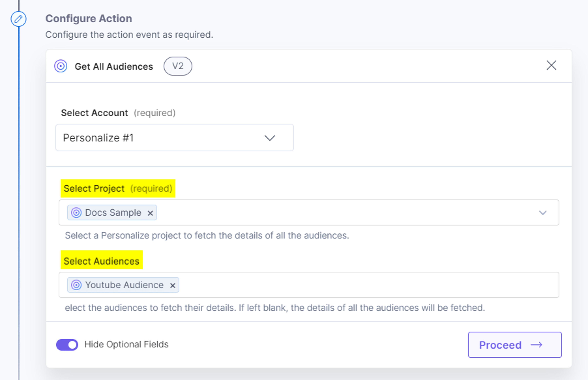Click the V2 version badge
This screenshot has height=380, width=588.
tap(178, 66)
